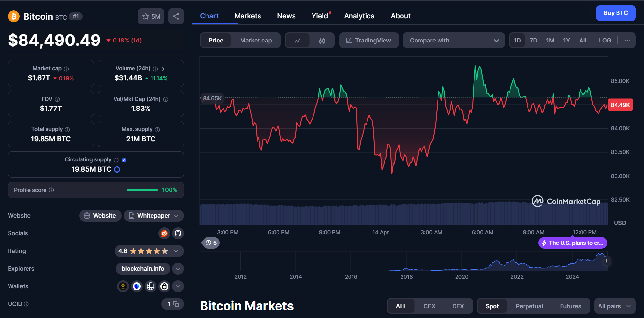Select the Binance wallet icon
The width and height of the screenshot is (644, 318).
tap(123, 286)
